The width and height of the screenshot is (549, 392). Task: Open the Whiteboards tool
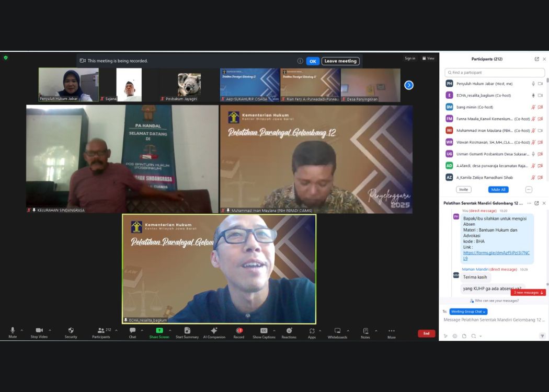tap(337, 331)
